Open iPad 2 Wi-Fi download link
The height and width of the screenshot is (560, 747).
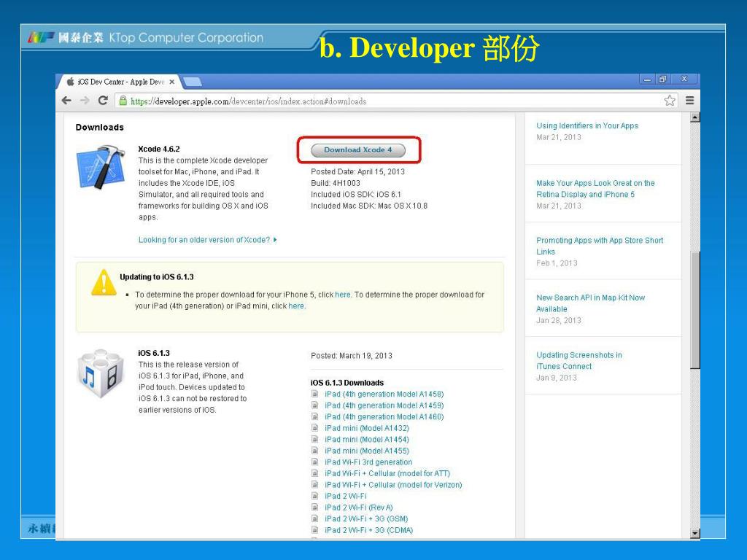point(345,496)
